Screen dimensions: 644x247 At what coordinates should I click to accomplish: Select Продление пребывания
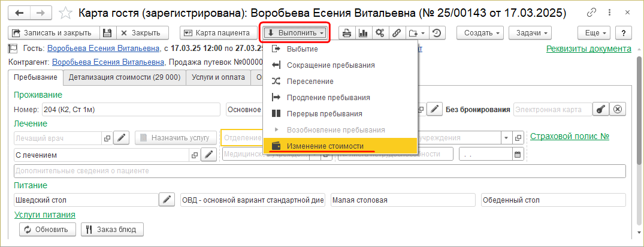(x=340, y=97)
